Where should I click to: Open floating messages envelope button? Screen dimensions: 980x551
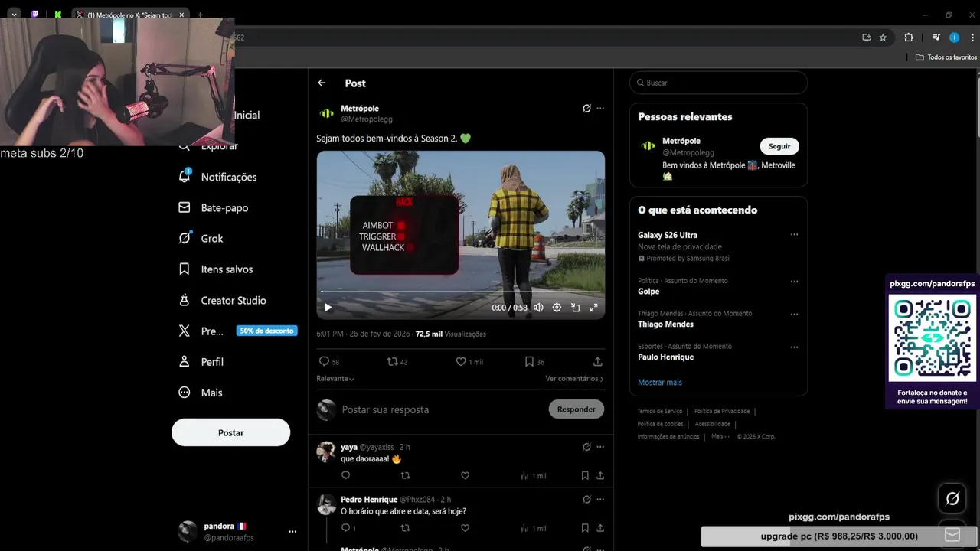tap(952, 535)
